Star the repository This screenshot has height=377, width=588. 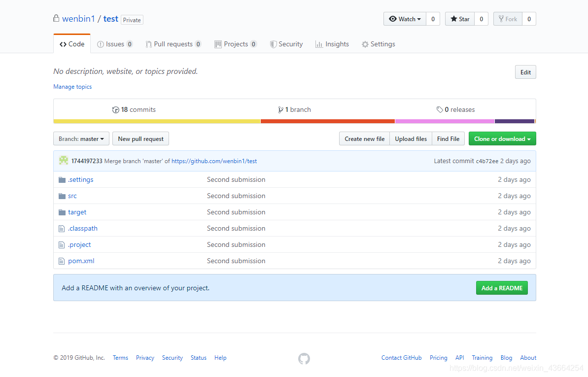click(x=460, y=19)
